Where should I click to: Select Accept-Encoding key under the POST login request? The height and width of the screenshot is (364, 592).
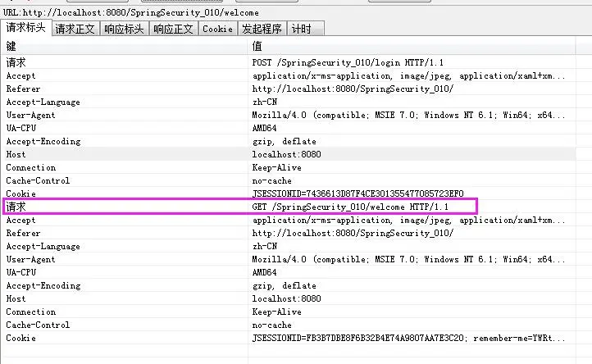(x=43, y=141)
